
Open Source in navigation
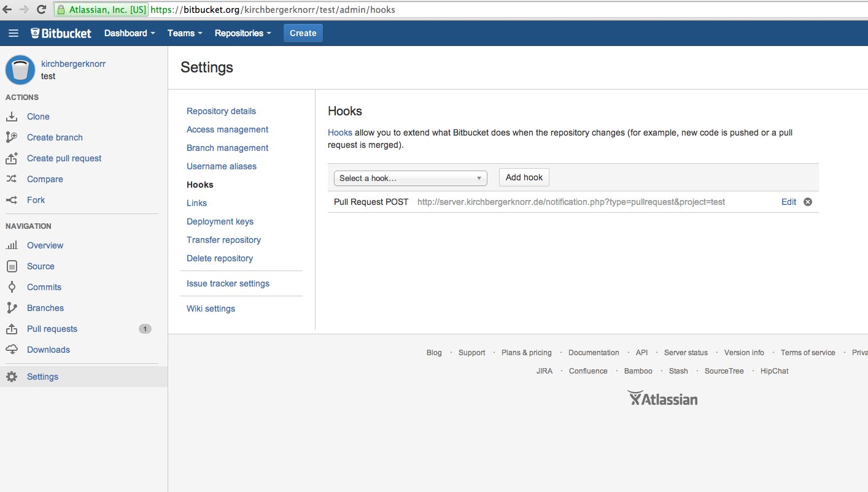(41, 266)
